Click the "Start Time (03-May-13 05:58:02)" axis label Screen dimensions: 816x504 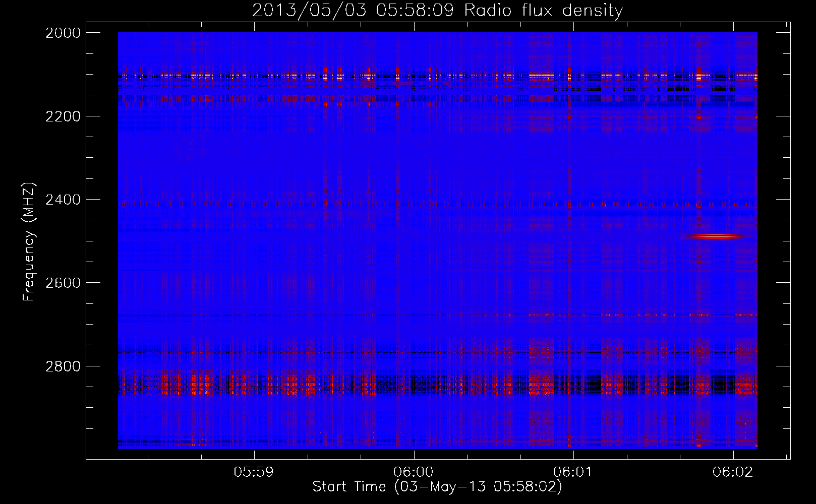pos(437,487)
